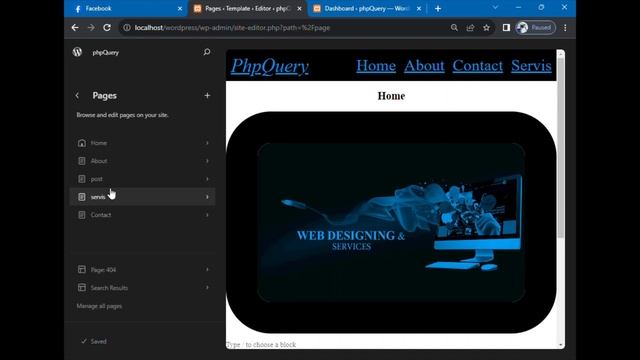
Task: Reload the current browser page
Action: click(x=107, y=27)
